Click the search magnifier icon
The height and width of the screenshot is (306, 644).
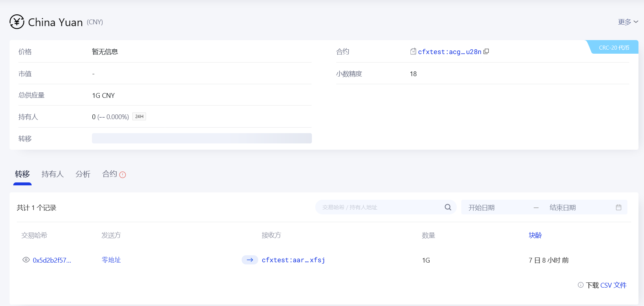point(448,207)
